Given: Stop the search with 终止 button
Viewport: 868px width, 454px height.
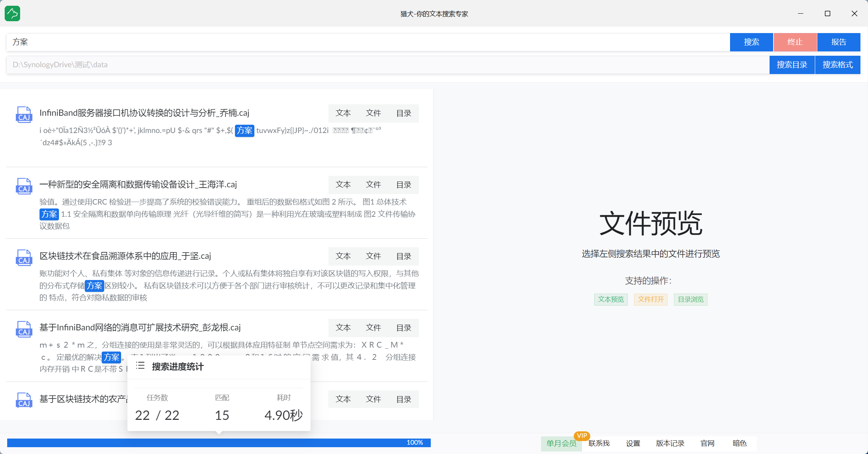Looking at the screenshot, I should pos(795,42).
